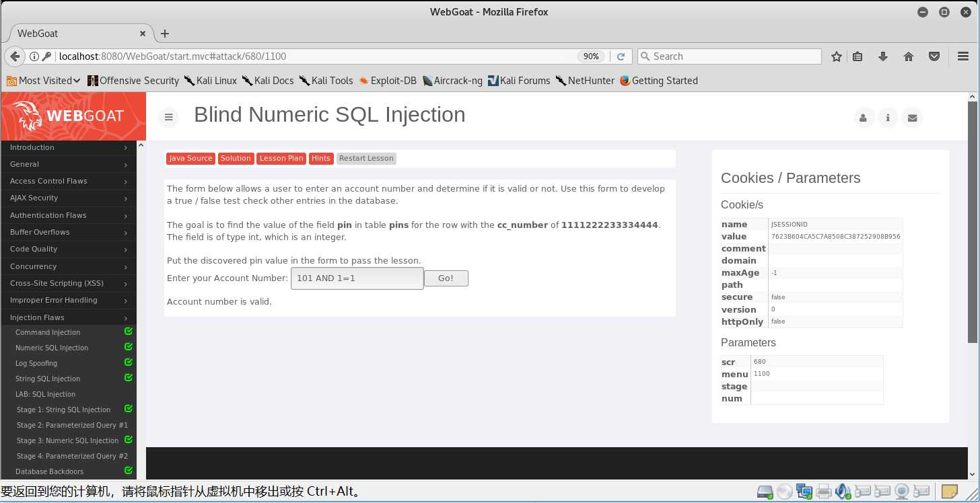The width and height of the screenshot is (980, 503).
Task: Open the mail envelope icon
Action: pos(912,118)
